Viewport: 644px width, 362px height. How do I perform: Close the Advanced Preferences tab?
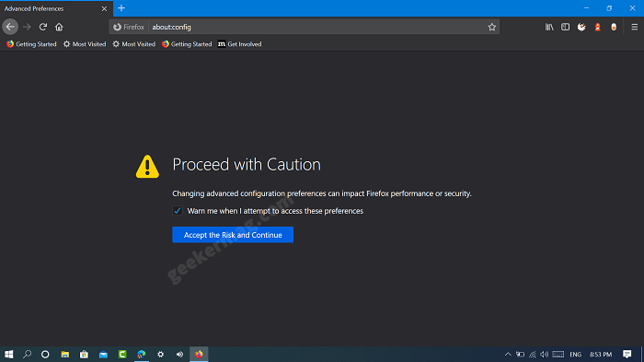[104, 8]
